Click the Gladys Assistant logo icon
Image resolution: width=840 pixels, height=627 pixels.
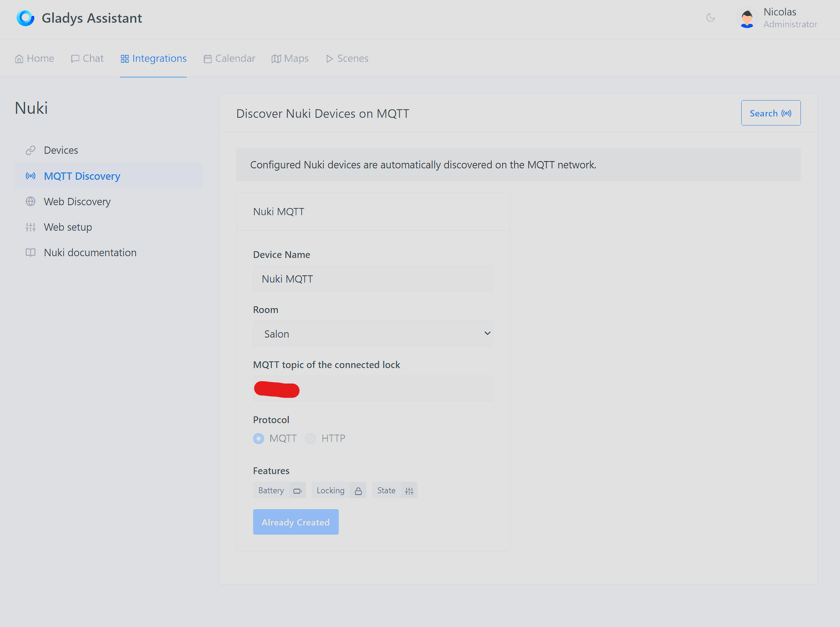point(25,18)
